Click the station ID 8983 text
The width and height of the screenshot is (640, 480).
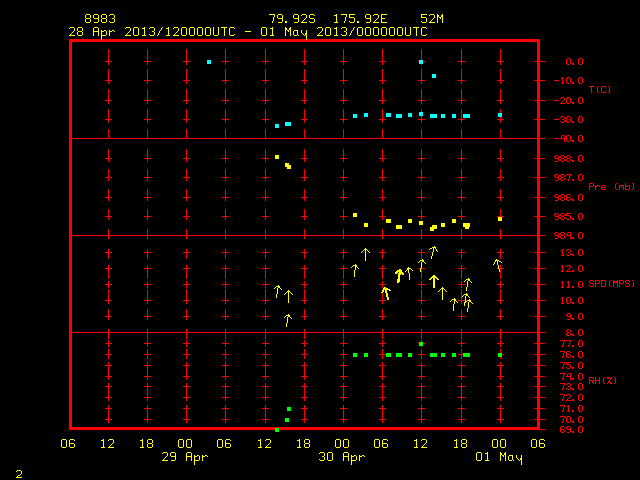coord(100,19)
